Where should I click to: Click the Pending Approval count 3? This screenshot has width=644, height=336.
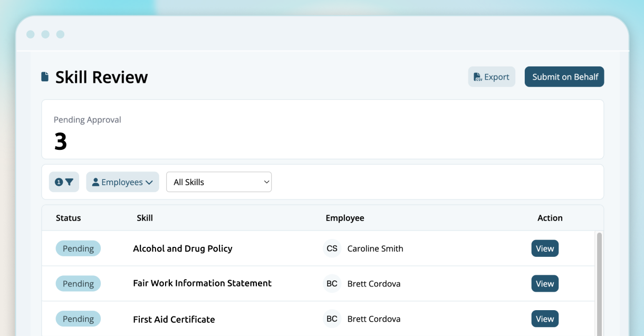point(61,141)
